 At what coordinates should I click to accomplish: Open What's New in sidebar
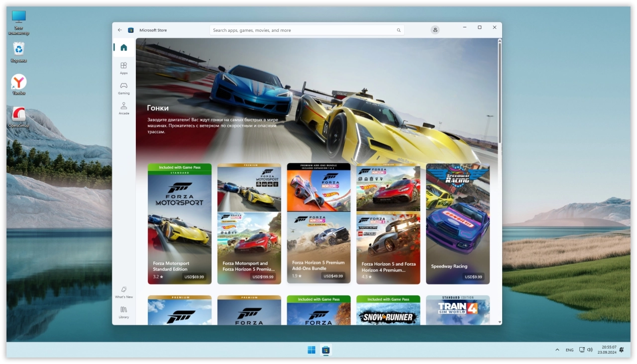pos(124,292)
